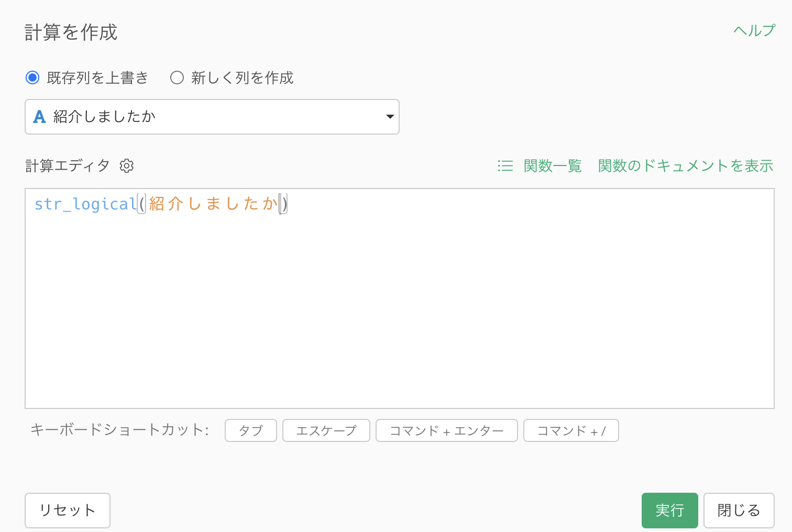Open the 紹介しましたか column dropdown

(x=212, y=117)
